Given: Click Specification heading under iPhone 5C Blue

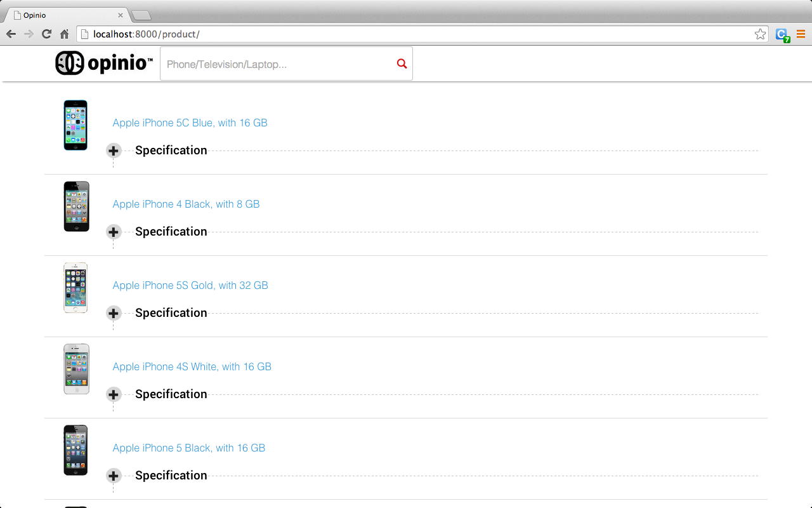Looking at the screenshot, I should (171, 150).
